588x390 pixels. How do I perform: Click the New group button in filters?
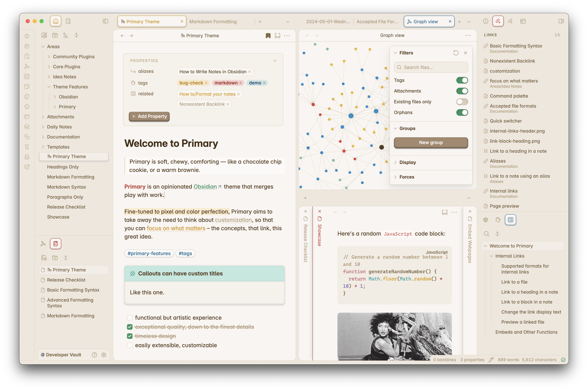[x=431, y=142]
